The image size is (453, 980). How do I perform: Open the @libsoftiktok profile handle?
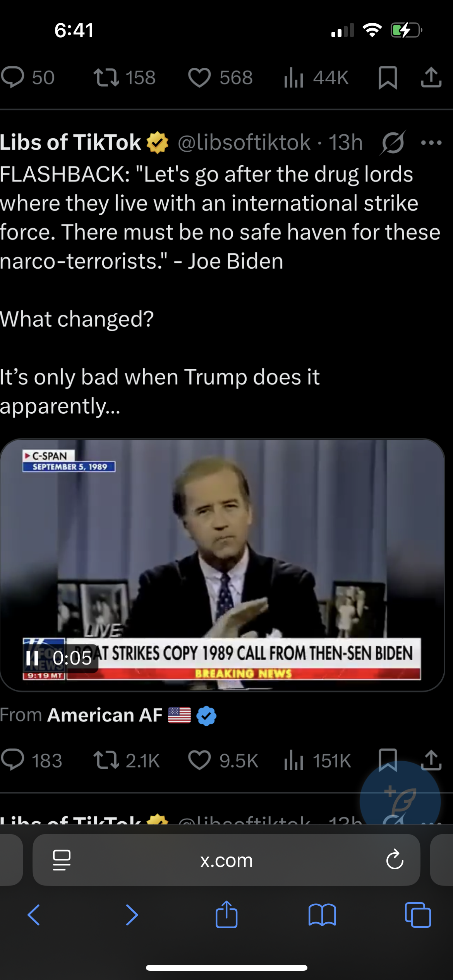point(244,142)
